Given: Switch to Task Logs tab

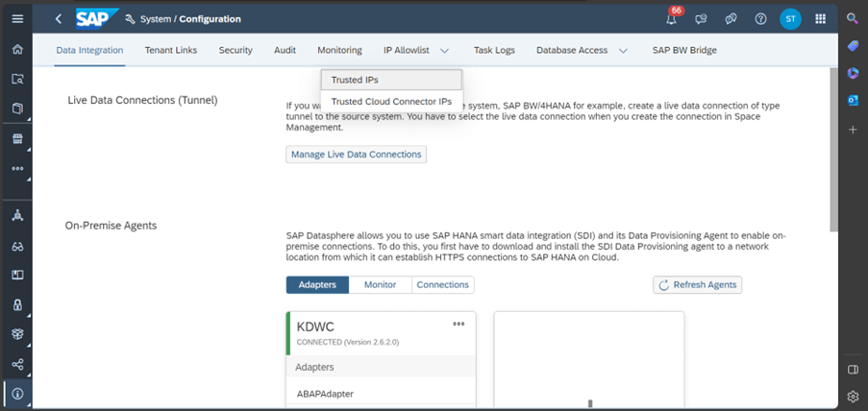Looking at the screenshot, I should click(x=494, y=50).
